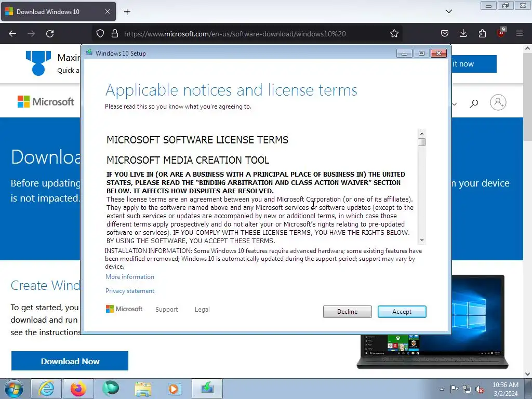Open the Legal link in setup
Image resolution: width=532 pixels, height=399 pixels.
(202, 310)
